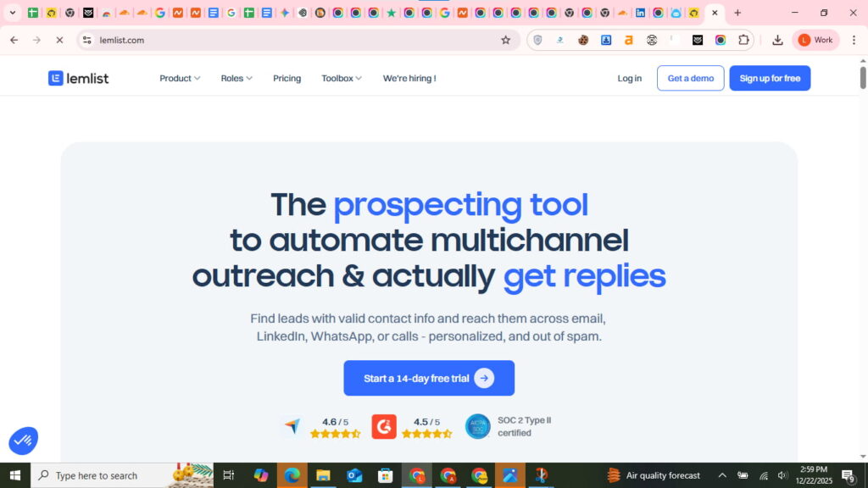Expand the Toolbox dropdown menu
The image size is (868, 488).
point(342,78)
